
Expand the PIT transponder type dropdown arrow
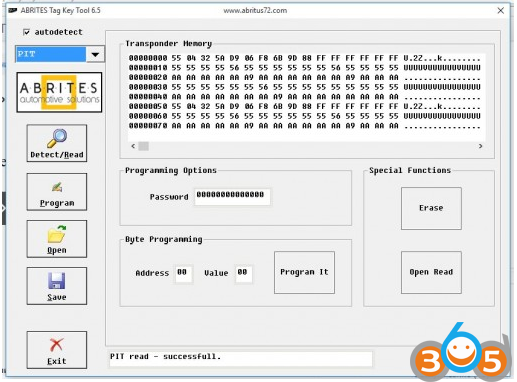point(95,54)
